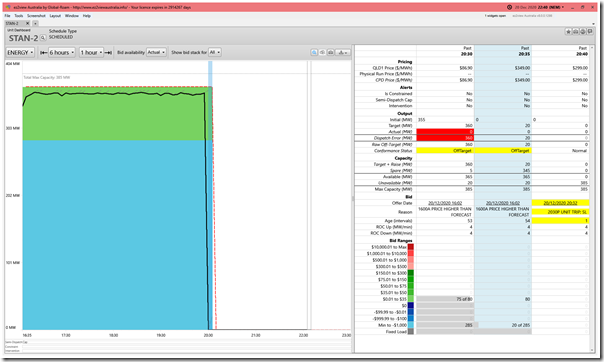The image size is (604, 362).
Task: Open the Help menu
Action: coord(87,16)
